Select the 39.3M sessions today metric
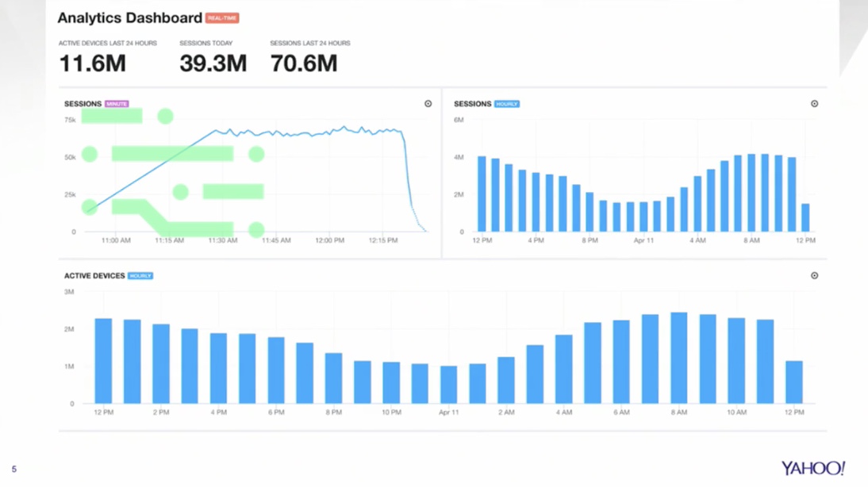868x487 pixels. 213,63
